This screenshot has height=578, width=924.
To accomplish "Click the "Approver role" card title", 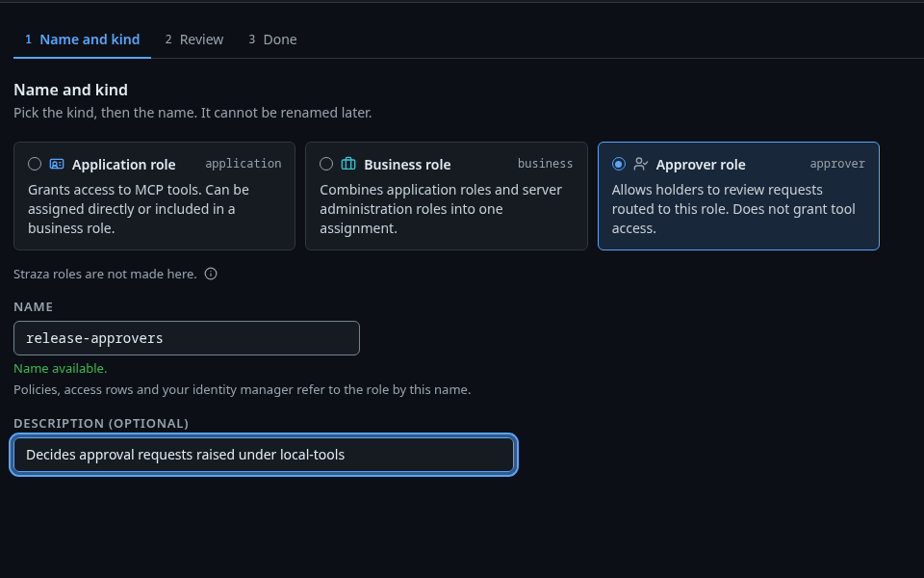I will (701, 165).
